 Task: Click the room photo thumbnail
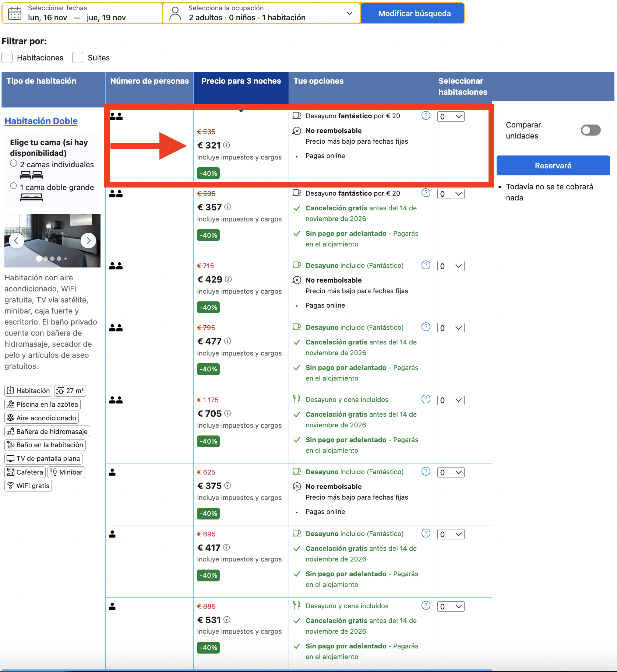tap(52, 241)
